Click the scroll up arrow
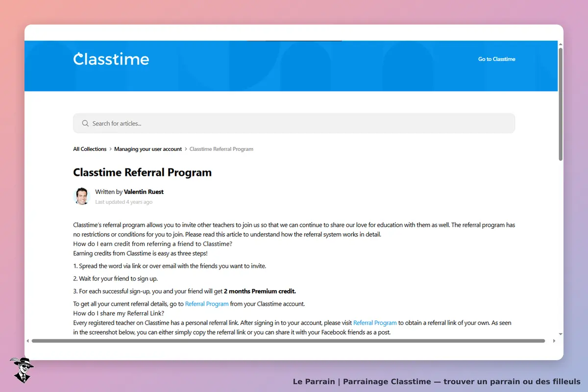Screen dimensions: 588x392 point(561,44)
